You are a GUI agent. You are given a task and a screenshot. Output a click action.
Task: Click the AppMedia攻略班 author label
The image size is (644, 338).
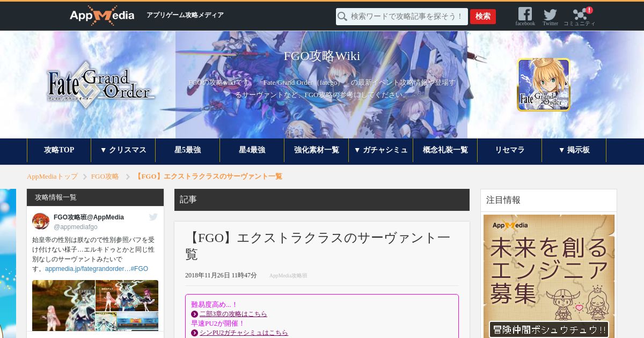tap(288, 276)
